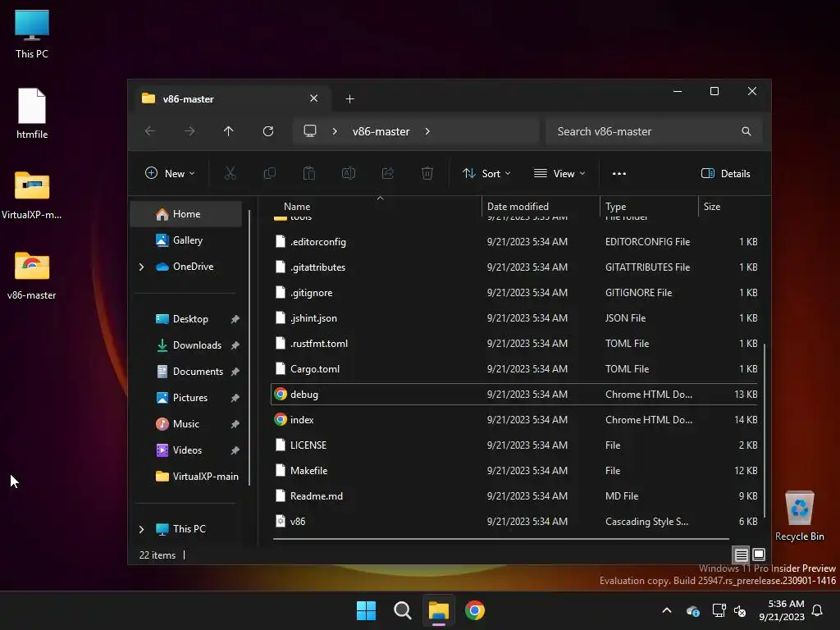Launch Chrome from the taskbar
Image resolution: width=840 pixels, height=630 pixels.
[475, 610]
